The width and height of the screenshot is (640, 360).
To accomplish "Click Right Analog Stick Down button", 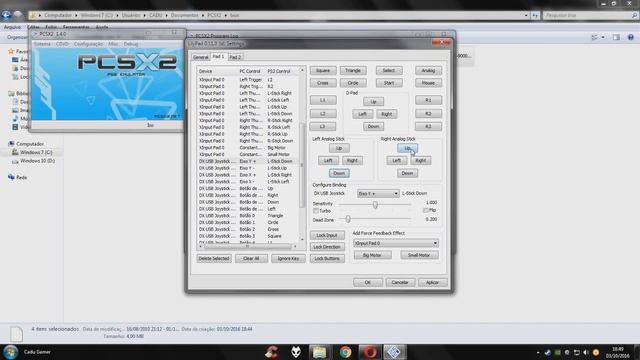I will click(x=407, y=173).
